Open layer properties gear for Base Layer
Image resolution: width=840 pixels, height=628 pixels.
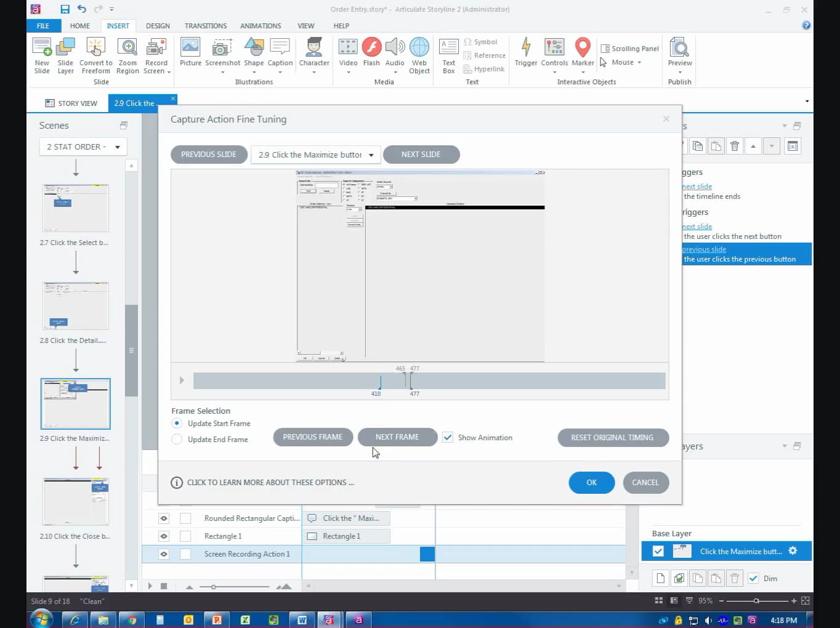coord(793,551)
